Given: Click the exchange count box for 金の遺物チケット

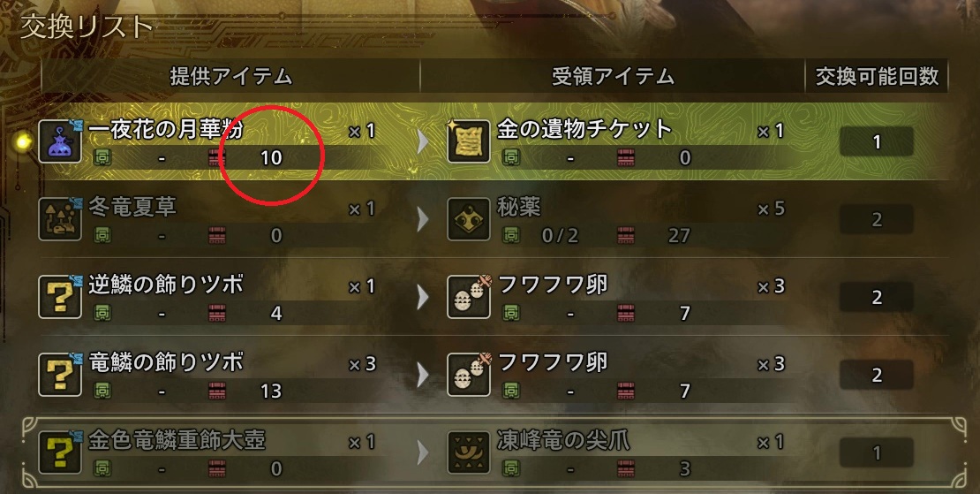Looking at the screenshot, I should tap(876, 142).
